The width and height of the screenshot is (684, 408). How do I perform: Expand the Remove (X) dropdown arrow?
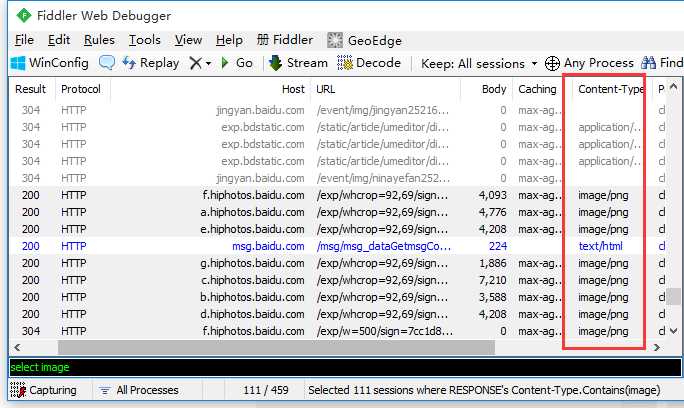point(209,63)
